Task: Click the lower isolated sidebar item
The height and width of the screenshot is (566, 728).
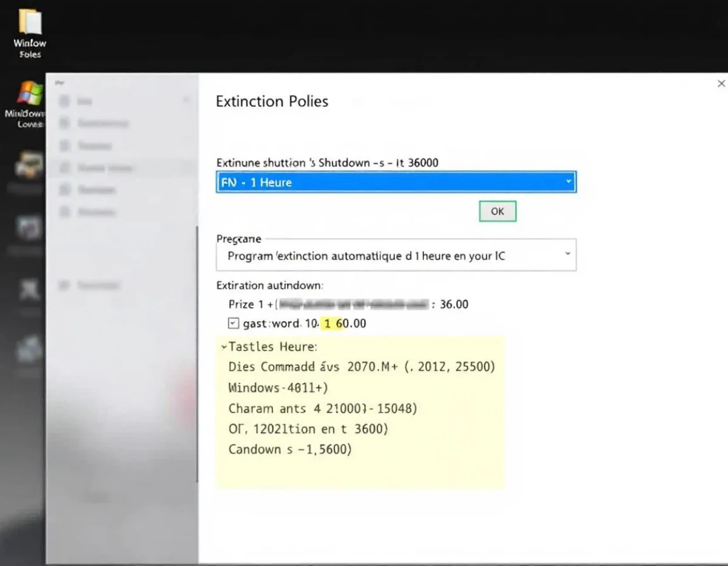Action: click(91, 285)
